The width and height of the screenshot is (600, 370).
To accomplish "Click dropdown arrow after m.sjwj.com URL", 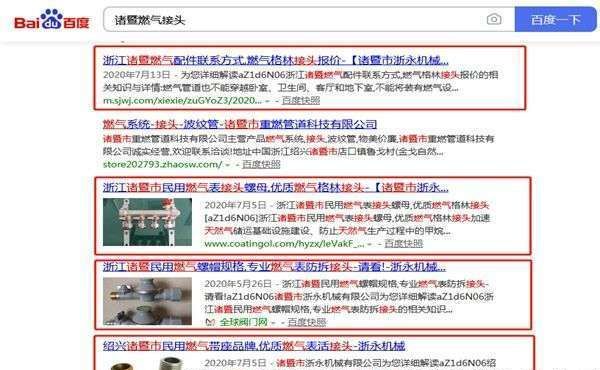I will pos(267,101).
